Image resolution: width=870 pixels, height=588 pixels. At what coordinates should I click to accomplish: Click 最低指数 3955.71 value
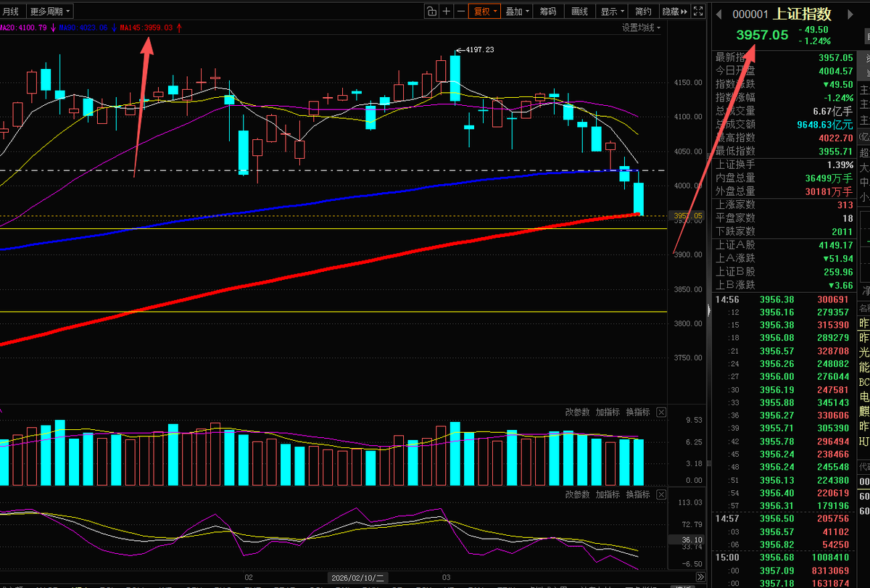[x=836, y=151]
